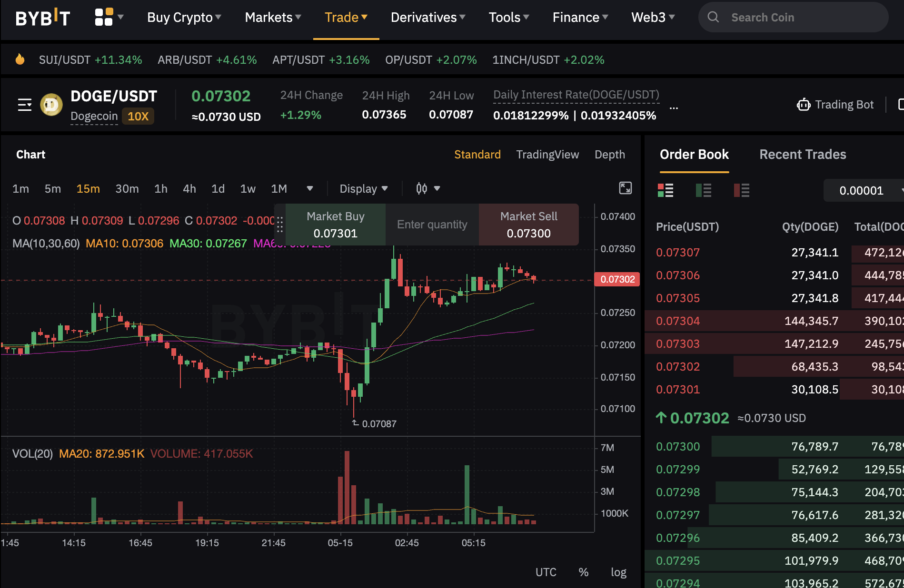Image resolution: width=904 pixels, height=588 pixels.
Task: Open the Derivatives menu
Action: pyautogui.click(x=428, y=18)
